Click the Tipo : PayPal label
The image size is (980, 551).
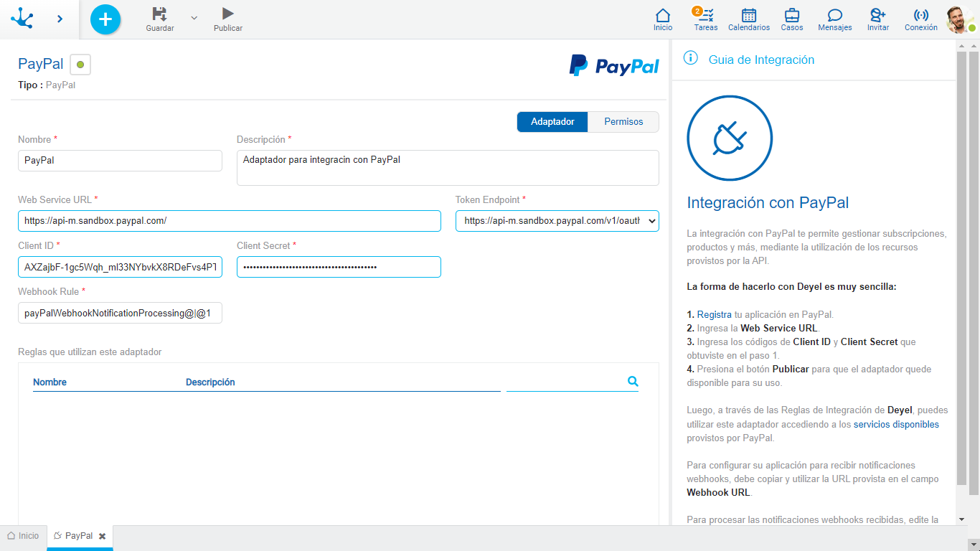[47, 85]
